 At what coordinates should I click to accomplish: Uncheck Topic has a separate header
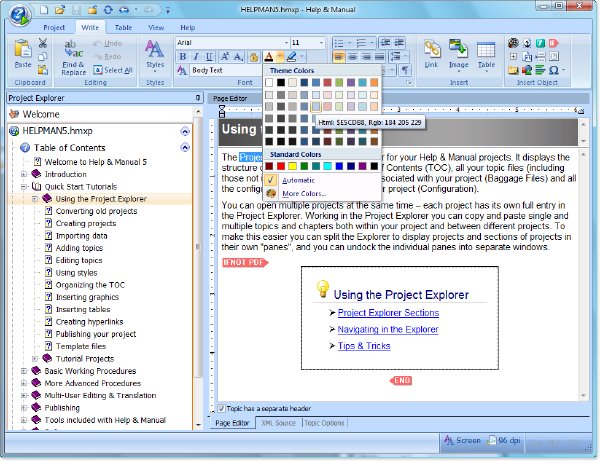[x=222, y=408]
